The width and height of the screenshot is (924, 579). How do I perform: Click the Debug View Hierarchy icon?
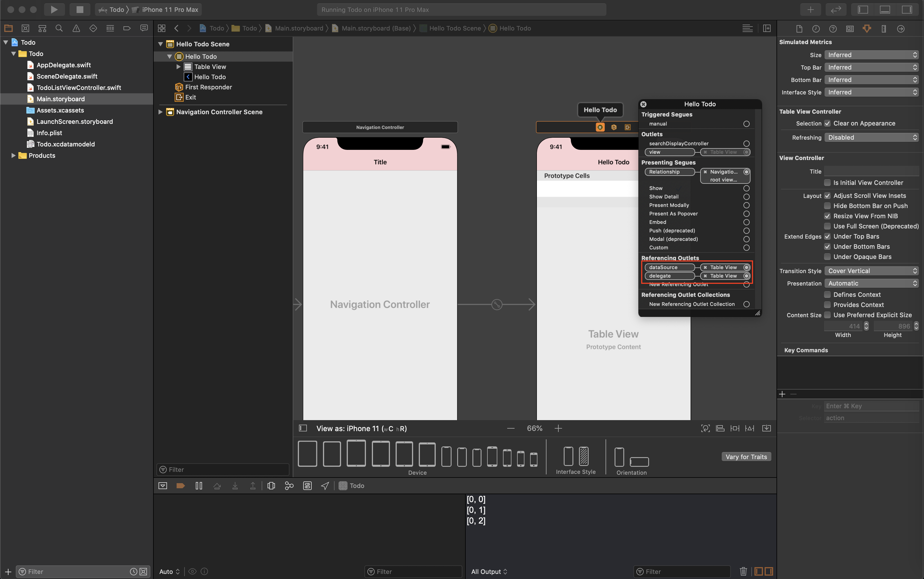[271, 486]
